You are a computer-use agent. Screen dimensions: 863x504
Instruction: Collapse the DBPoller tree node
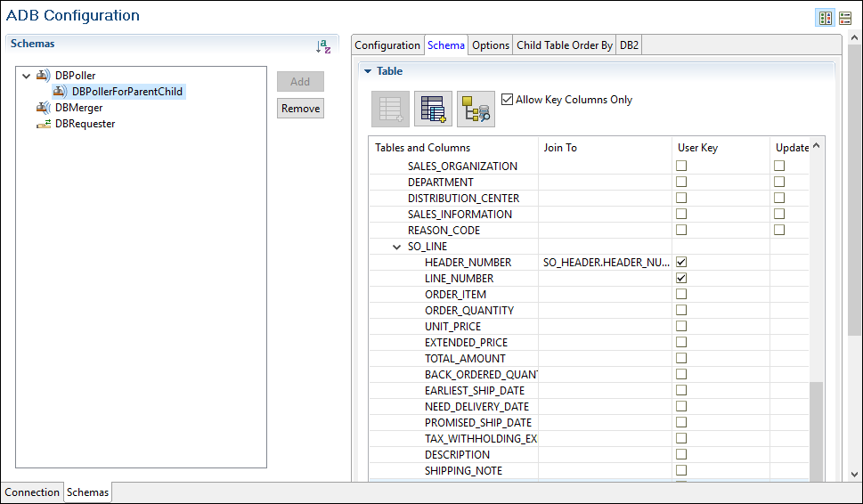pos(26,76)
